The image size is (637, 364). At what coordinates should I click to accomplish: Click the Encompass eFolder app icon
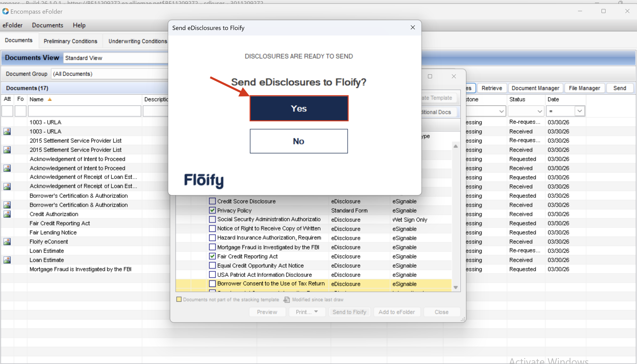[5, 11]
